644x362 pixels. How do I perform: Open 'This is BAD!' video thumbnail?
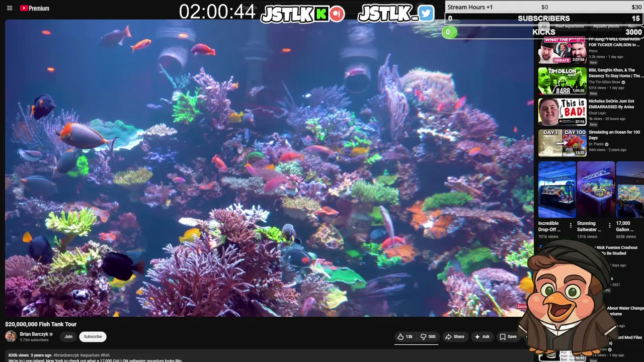(x=562, y=112)
